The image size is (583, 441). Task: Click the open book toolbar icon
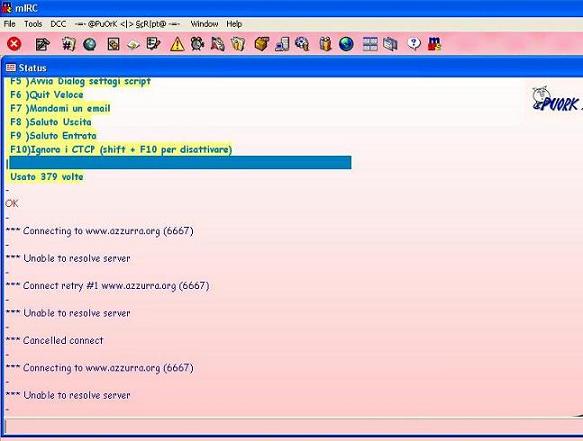(x=133, y=45)
